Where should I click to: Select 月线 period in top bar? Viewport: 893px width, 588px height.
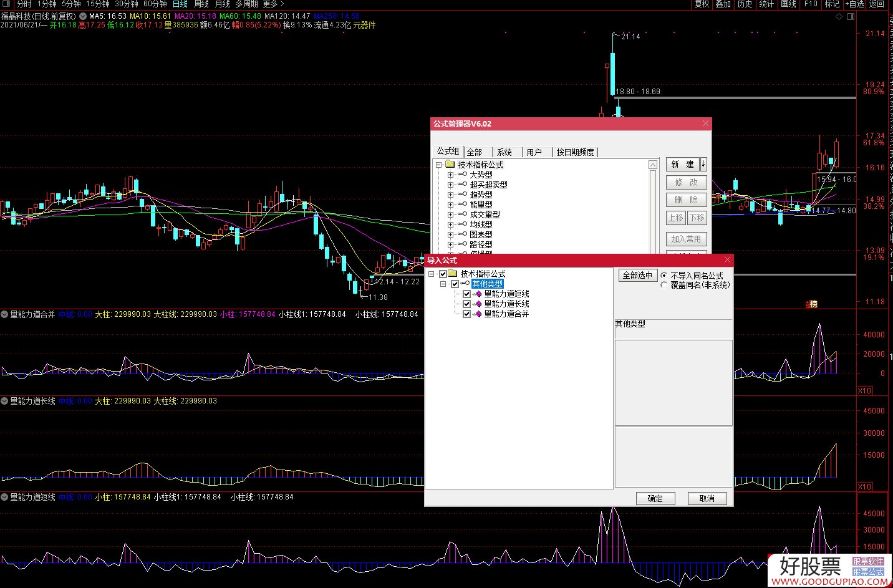pyautogui.click(x=223, y=4)
